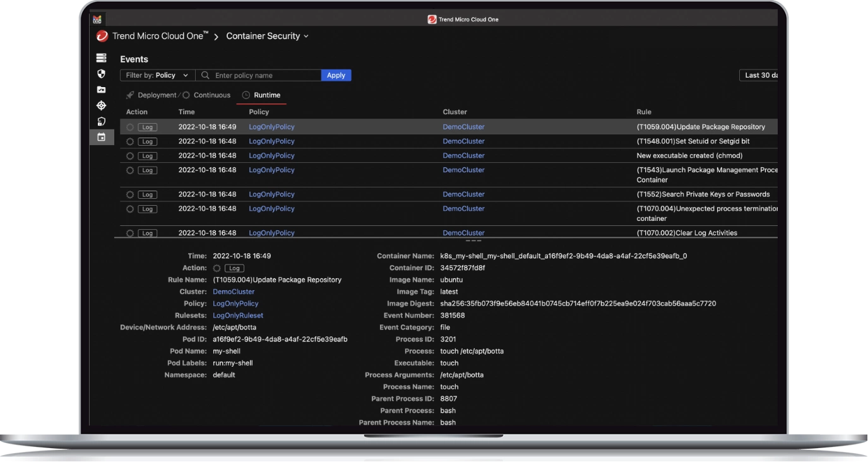The image size is (868, 462).
Task: Click status icon in Update Package Repository row
Action: click(x=130, y=127)
